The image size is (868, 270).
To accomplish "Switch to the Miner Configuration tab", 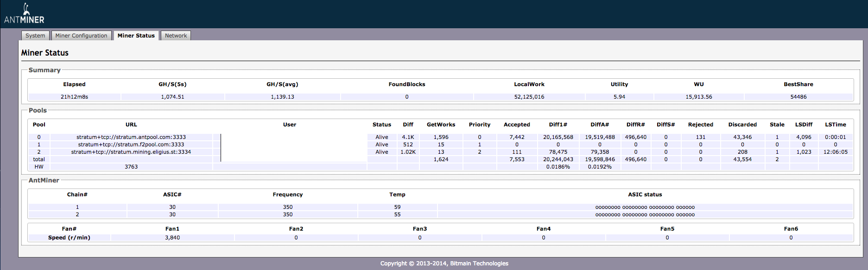I will tap(81, 36).
